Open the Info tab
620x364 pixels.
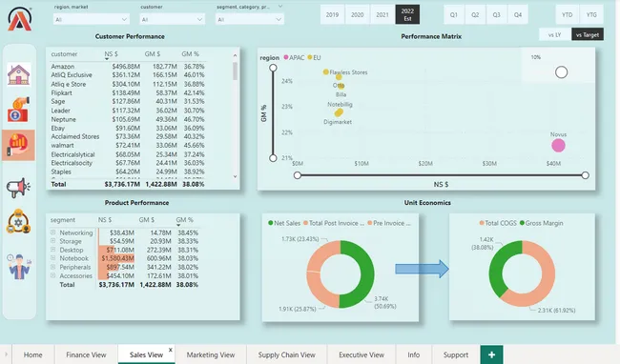(x=414, y=354)
